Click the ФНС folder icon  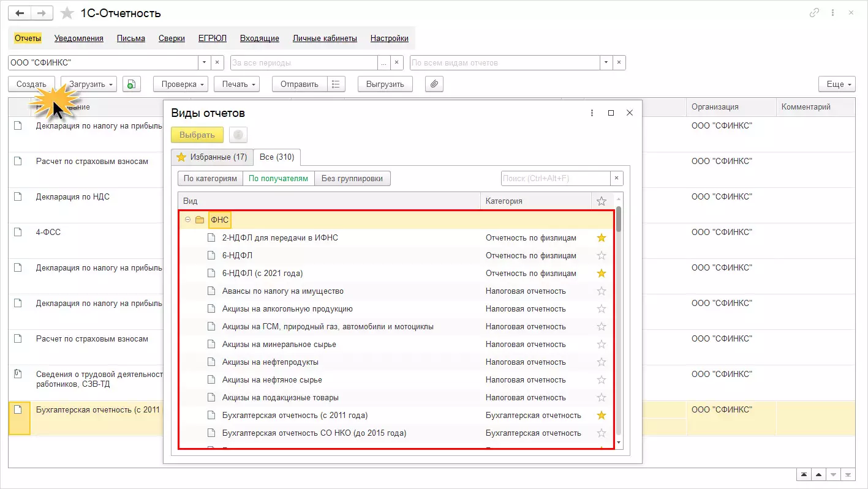[x=199, y=220]
